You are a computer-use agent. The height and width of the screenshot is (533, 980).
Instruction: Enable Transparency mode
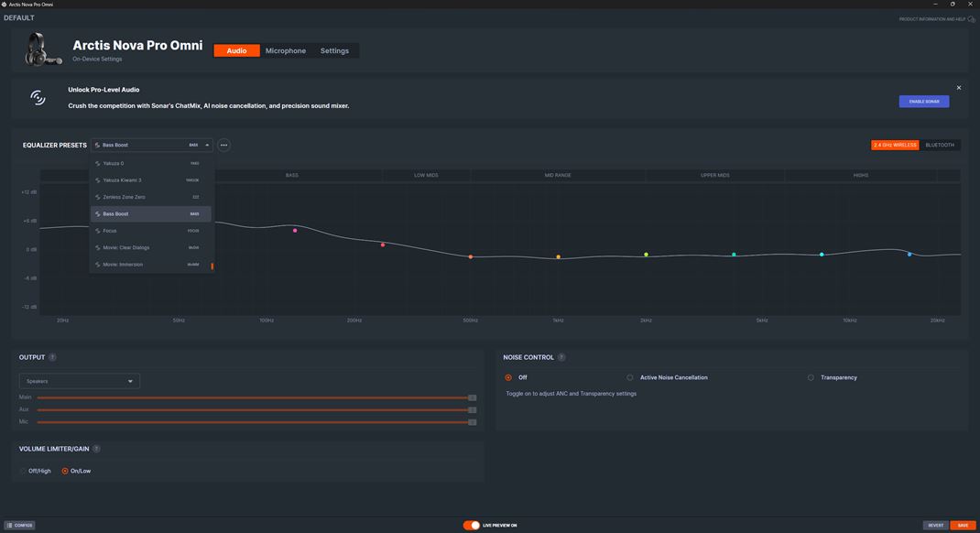click(x=811, y=377)
